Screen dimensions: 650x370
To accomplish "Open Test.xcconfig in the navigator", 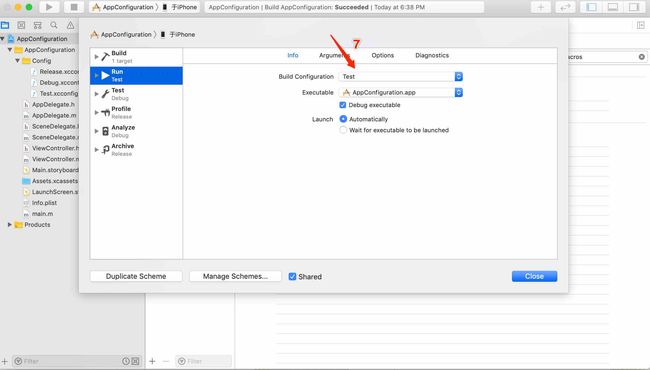I will [54, 93].
